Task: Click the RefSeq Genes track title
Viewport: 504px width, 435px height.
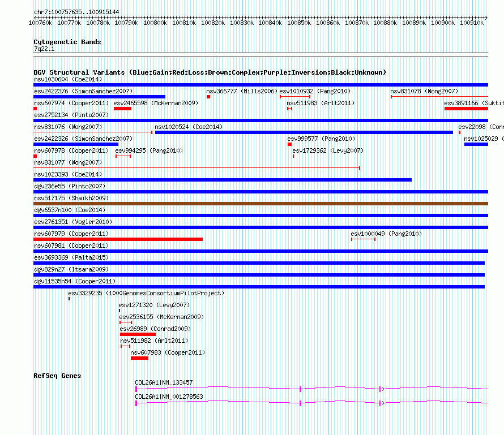Action: click(x=57, y=376)
